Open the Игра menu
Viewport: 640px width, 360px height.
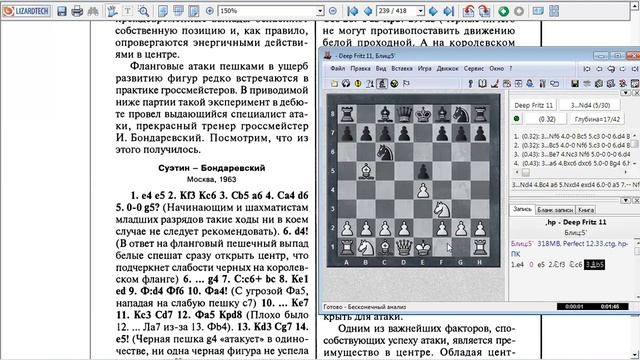424,69
